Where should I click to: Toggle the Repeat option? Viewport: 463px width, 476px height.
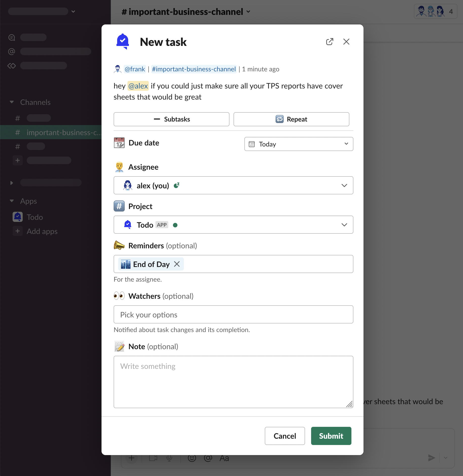tap(291, 119)
